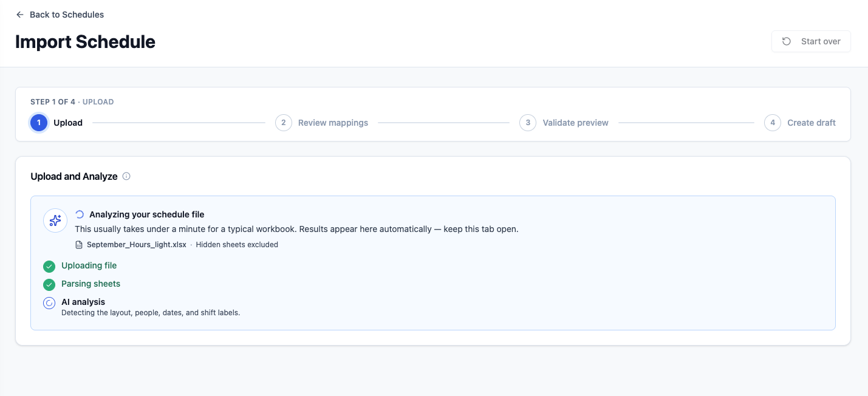This screenshot has width=868, height=396.
Task: Click the Validate preview step label
Action: [x=575, y=123]
